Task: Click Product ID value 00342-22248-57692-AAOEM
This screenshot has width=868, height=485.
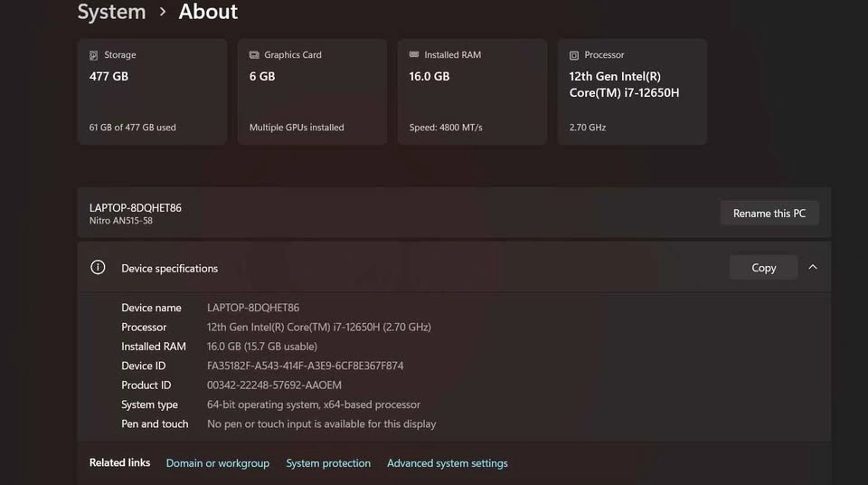Action: pos(274,385)
